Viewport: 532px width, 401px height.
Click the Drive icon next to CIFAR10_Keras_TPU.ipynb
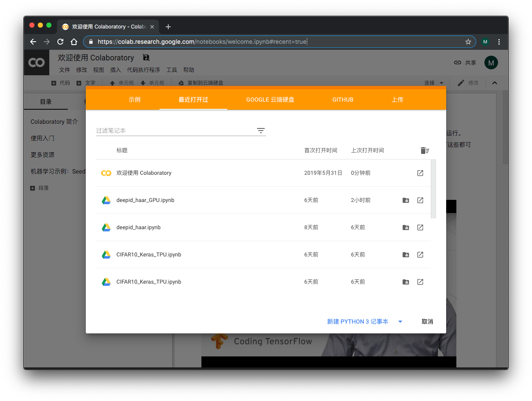point(405,254)
